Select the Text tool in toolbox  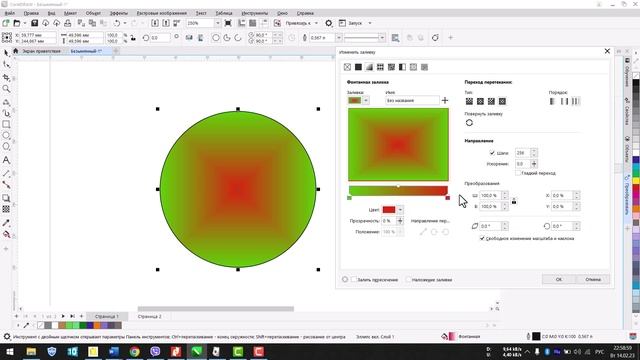[6, 160]
